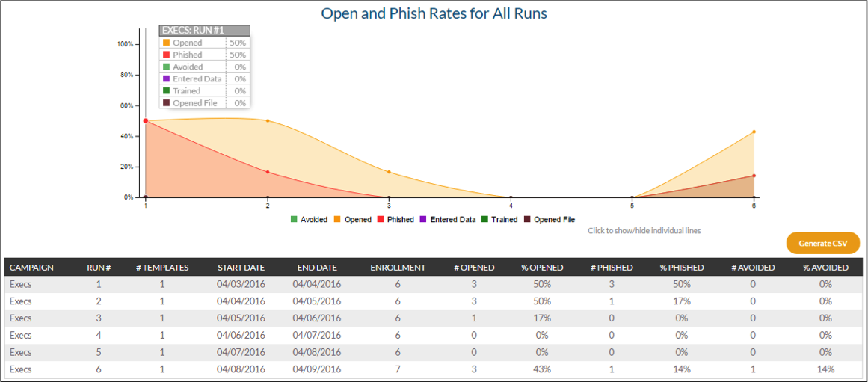The height and width of the screenshot is (382, 868).
Task: Select the ENROLLMENT column header
Action: pos(398,267)
